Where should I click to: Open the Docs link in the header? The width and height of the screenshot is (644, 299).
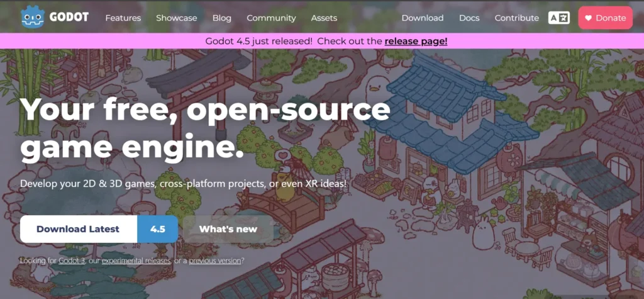click(x=469, y=18)
